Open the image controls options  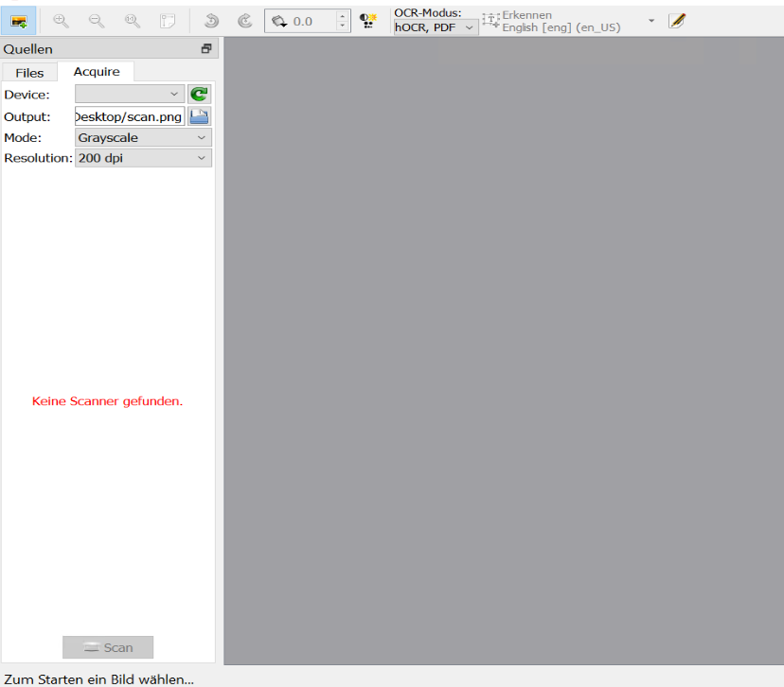click(x=367, y=20)
